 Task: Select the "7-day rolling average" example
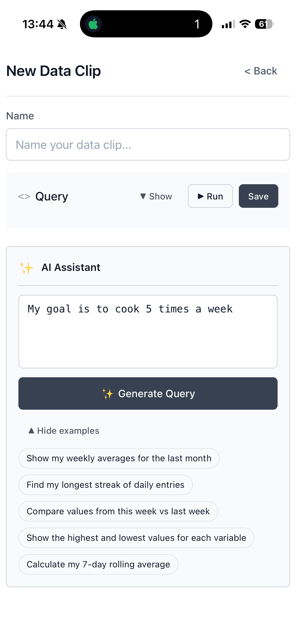(98, 564)
